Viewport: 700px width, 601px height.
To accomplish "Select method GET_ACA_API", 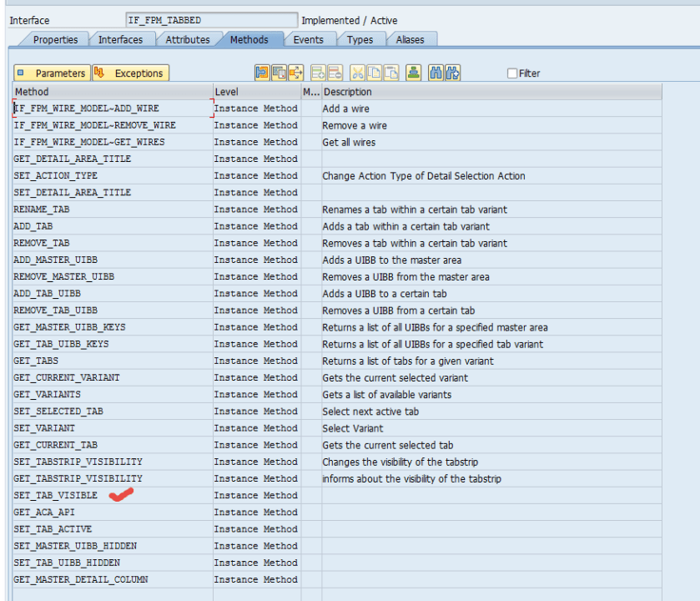I will 113,513.
